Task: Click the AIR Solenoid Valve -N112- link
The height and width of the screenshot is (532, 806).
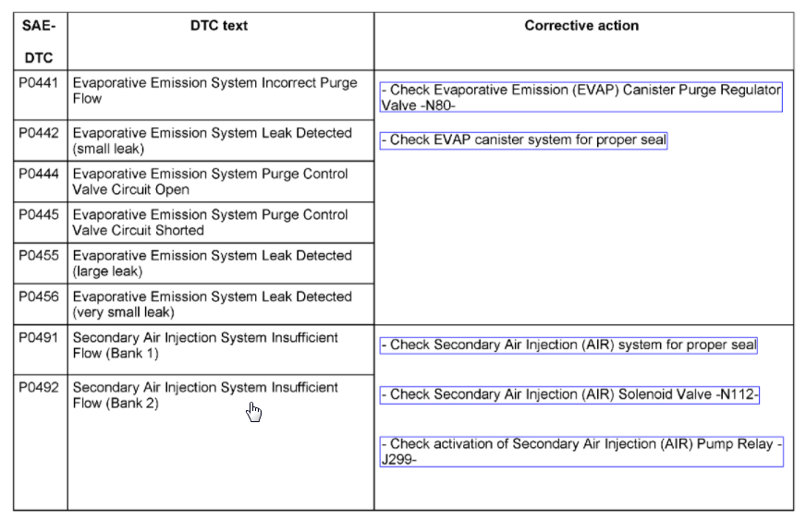Action: pos(569,395)
